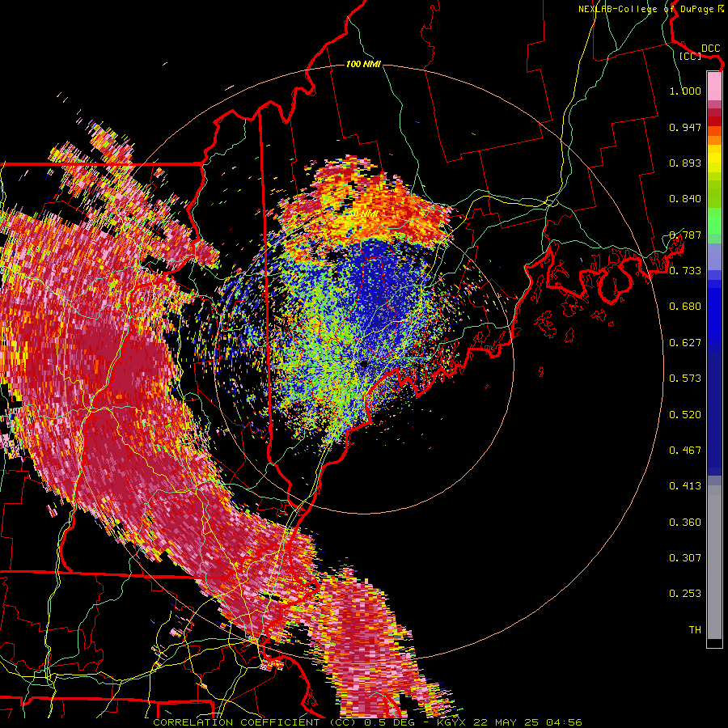728x728 pixels.
Task: Click the 0.5 DEG elevation angle text
Action: point(389,722)
